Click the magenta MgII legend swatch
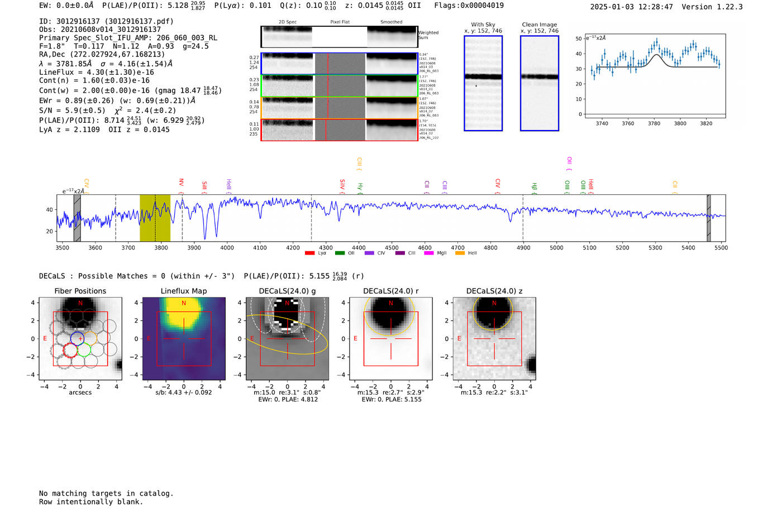Screen dimensions: 782x532 [x=429, y=253]
